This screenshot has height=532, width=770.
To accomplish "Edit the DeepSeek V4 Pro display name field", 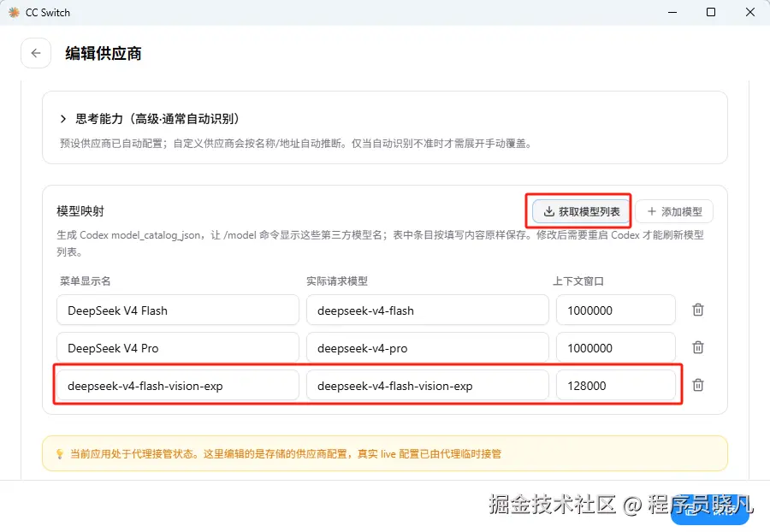I will tap(178, 348).
